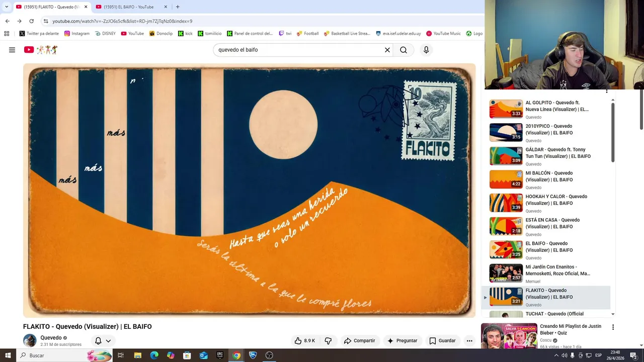This screenshot has width=644, height=362.
Task: Open the Chrome apps grid icon
Action: (7, 34)
